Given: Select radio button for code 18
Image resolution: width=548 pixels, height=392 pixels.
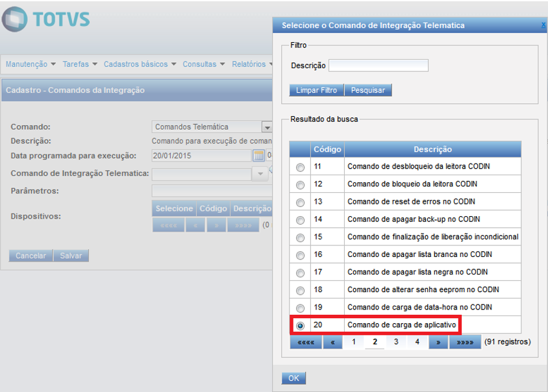Looking at the screenshot, I should (x=300, y=290).
